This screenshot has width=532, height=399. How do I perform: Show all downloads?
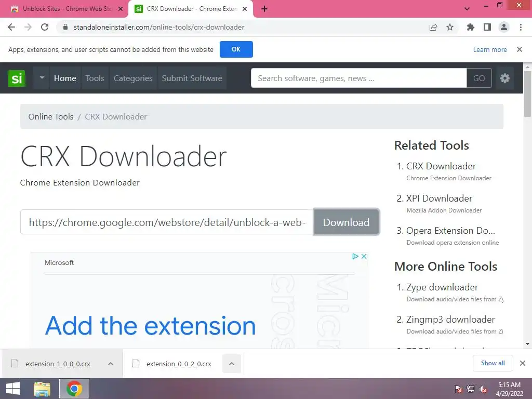[493, 363]
